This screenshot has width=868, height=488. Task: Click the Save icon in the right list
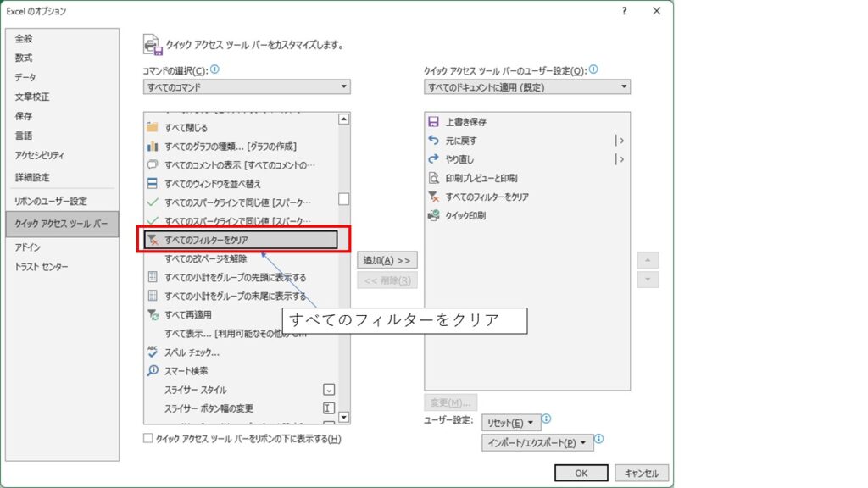tap(434, 122)
